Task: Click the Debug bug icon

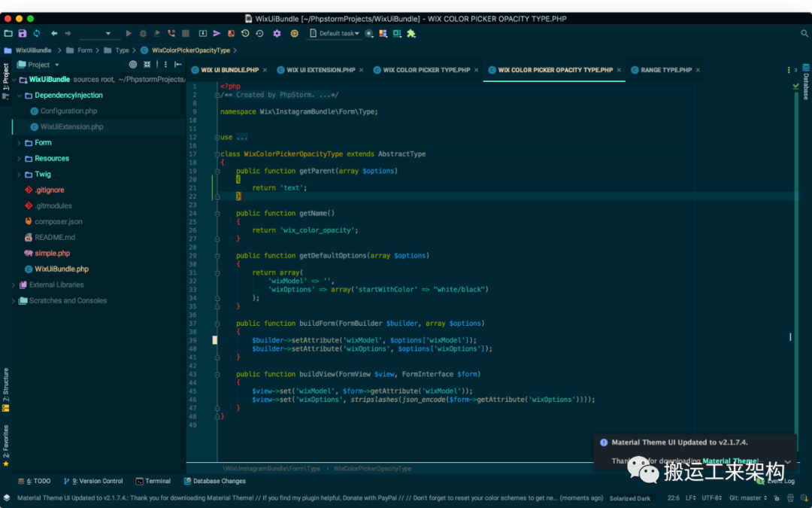Action: [143, 33]
